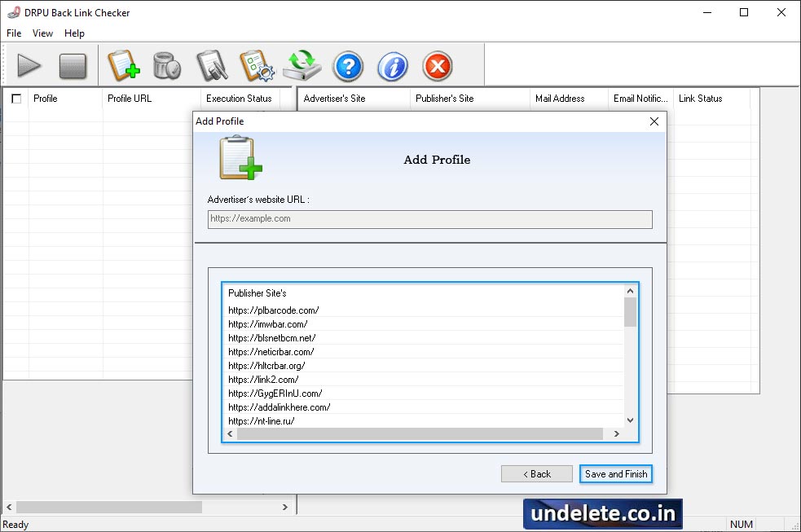Refresh data with green arrows icon
Screen dimensions: 801x532
302,66
